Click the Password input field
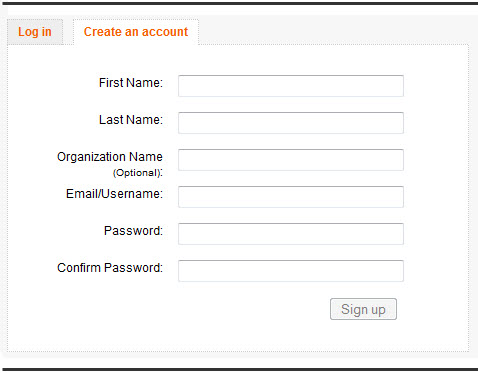The image size is (478, 373). tap(291, 234)
